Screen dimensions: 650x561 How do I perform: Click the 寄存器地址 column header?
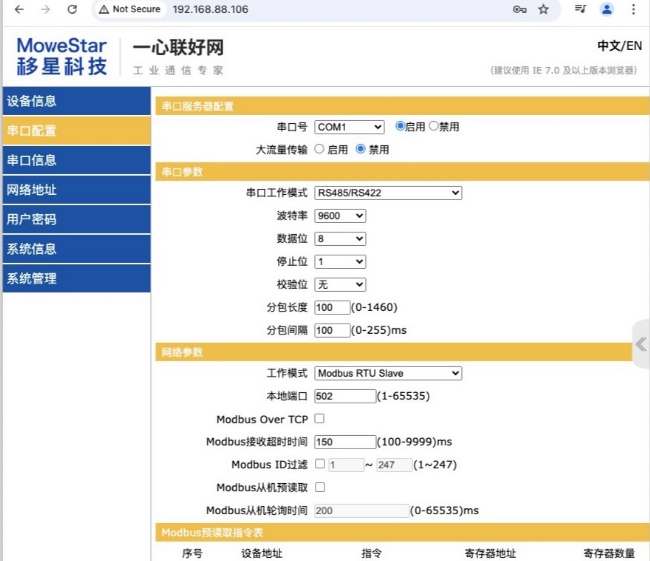click(490, 554)
